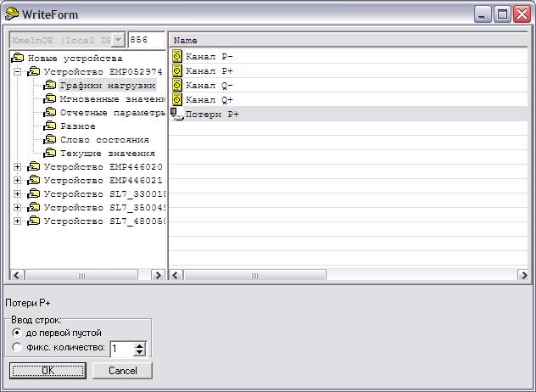Click the Канал P- channel icon
536x392 pixels.
tap(177, 57)
